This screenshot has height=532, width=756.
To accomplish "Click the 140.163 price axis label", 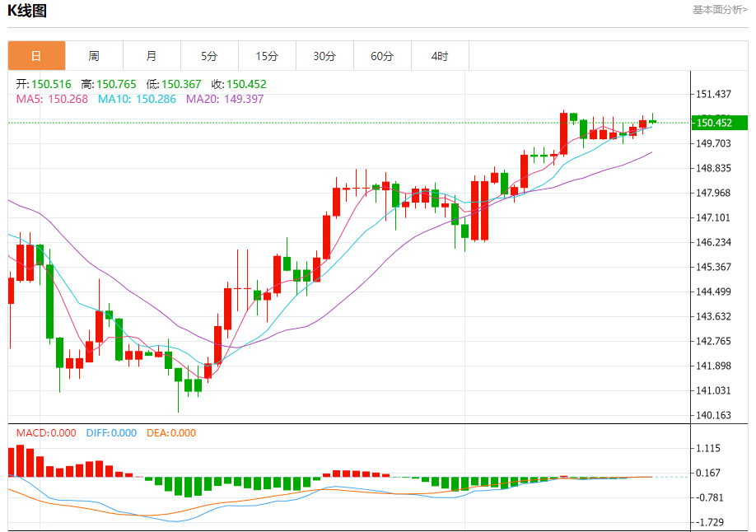I will [713, 415].
